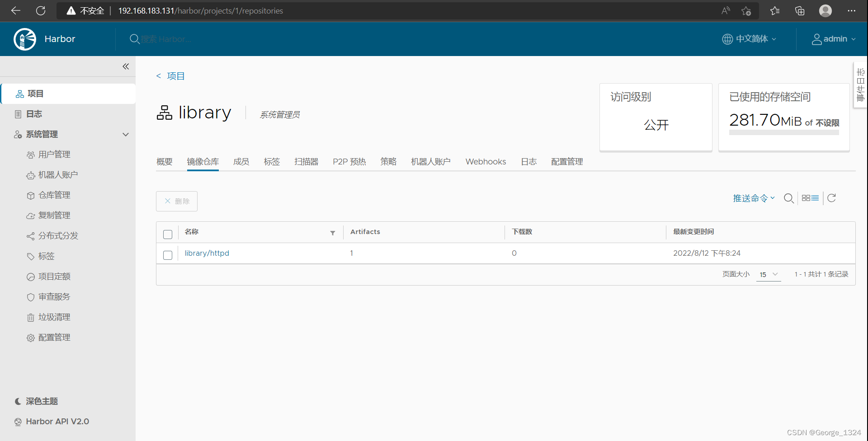This screenshot has width=868, height=441.
Task: Open 项目 in the sidebar
Action: click(x=68, y=94)
